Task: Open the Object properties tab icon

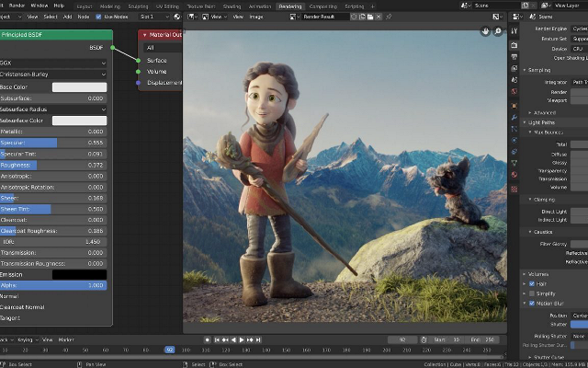Action: pyautogui.click(x=514, y=106)
